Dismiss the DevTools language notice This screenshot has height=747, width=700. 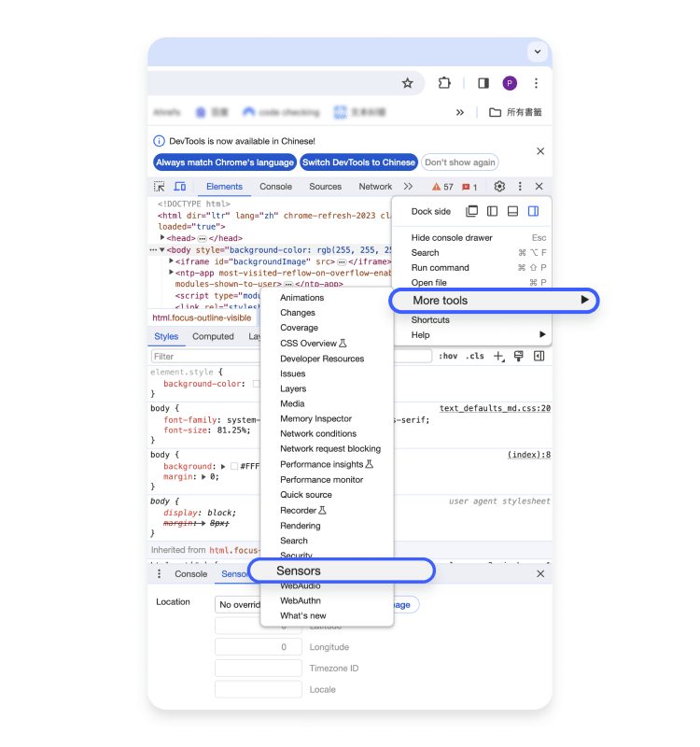(540, 151)
